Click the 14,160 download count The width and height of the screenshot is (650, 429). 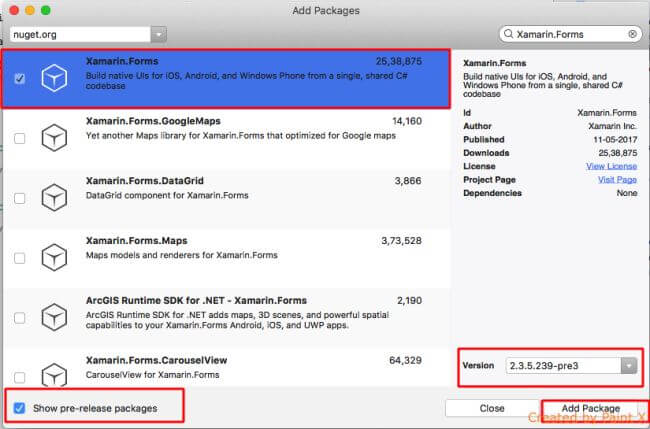407,121
